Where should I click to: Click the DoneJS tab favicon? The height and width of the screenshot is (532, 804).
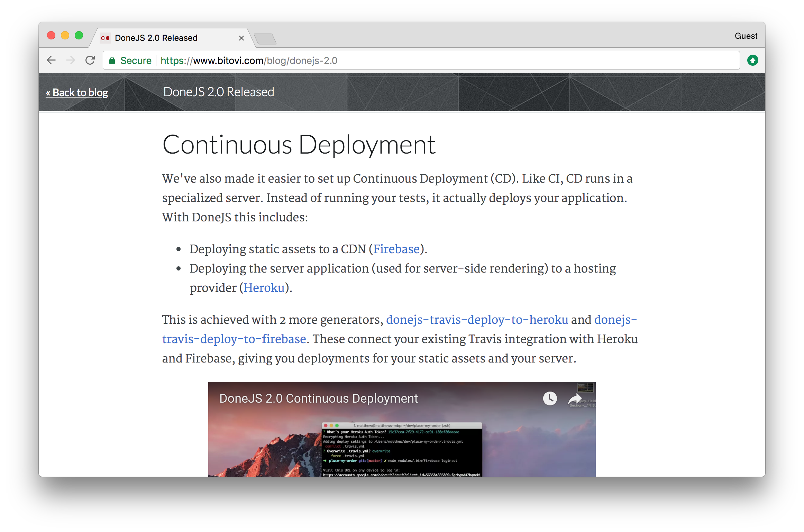[105, 38]
